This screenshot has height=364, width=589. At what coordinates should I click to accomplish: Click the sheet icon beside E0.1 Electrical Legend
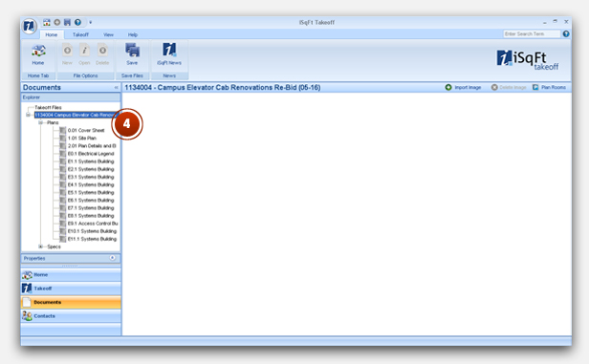63,154
